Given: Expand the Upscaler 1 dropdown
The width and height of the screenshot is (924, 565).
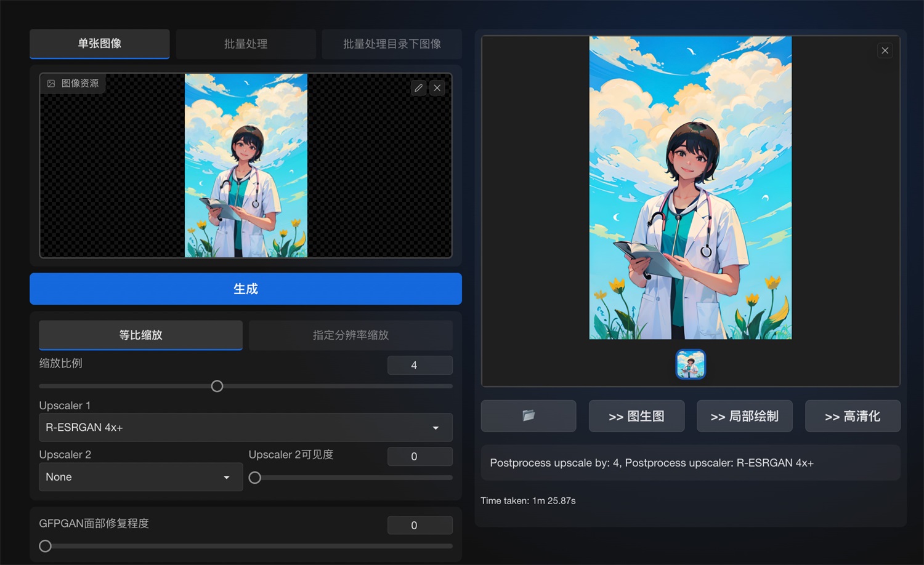Looking at the screenshot, I should pyautogui.click(x=245, y=427).
